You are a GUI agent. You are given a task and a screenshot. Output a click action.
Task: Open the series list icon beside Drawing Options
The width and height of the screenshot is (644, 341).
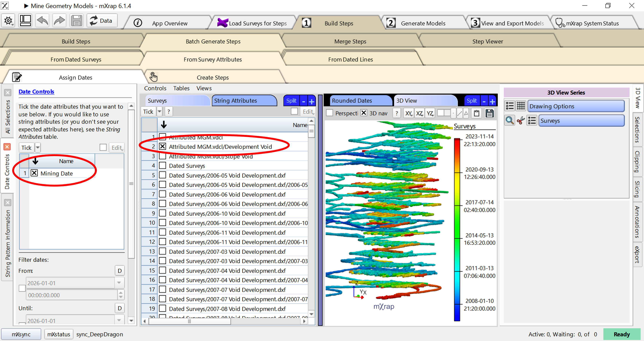[x=509, y=106]
